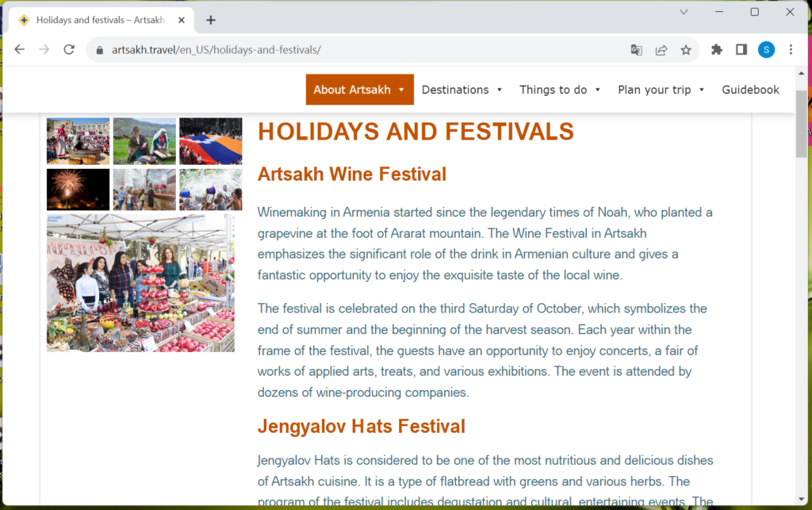This screenshot has height=510, width=812.
Task: Expand the Things to do dropdown
Action: coord(560,90)
